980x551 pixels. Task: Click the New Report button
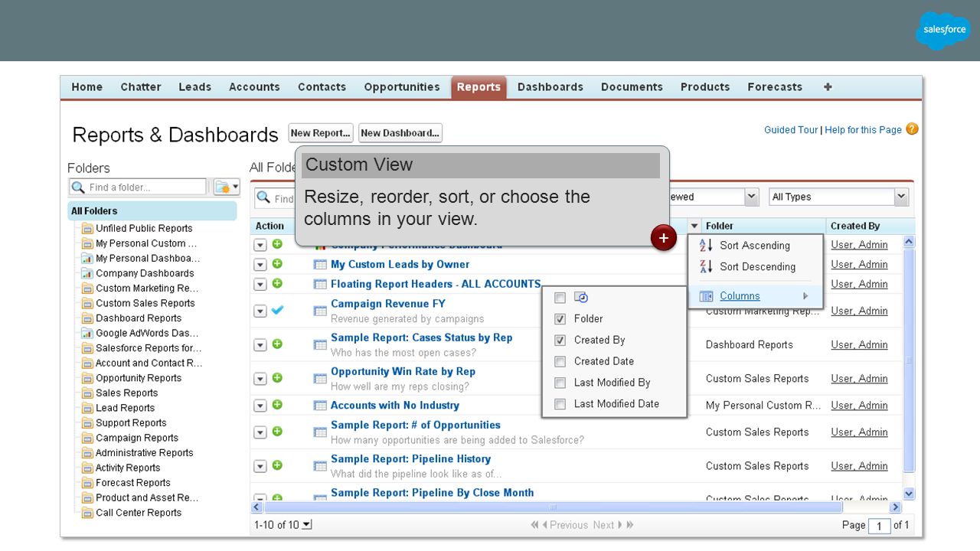click(321, 133)
